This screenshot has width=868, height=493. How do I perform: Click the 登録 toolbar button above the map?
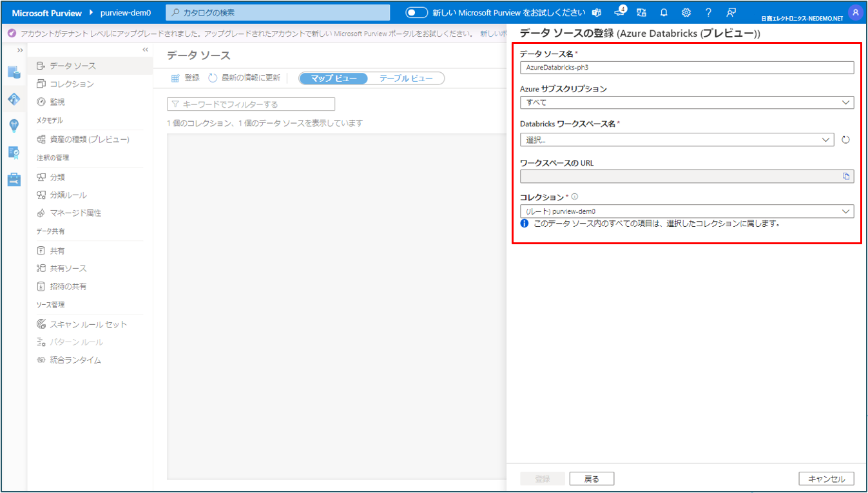point(185,78)
